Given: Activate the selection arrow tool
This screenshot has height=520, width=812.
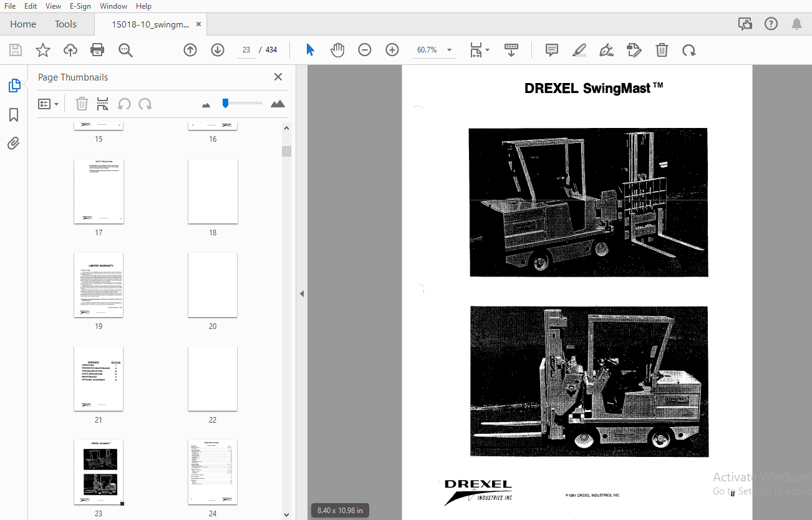Looking at the screenshot, I should click(310, 50).
